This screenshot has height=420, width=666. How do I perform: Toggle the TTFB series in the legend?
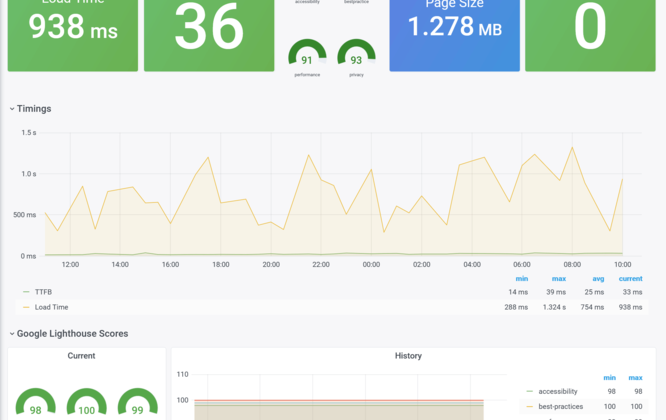coord(43,292)
